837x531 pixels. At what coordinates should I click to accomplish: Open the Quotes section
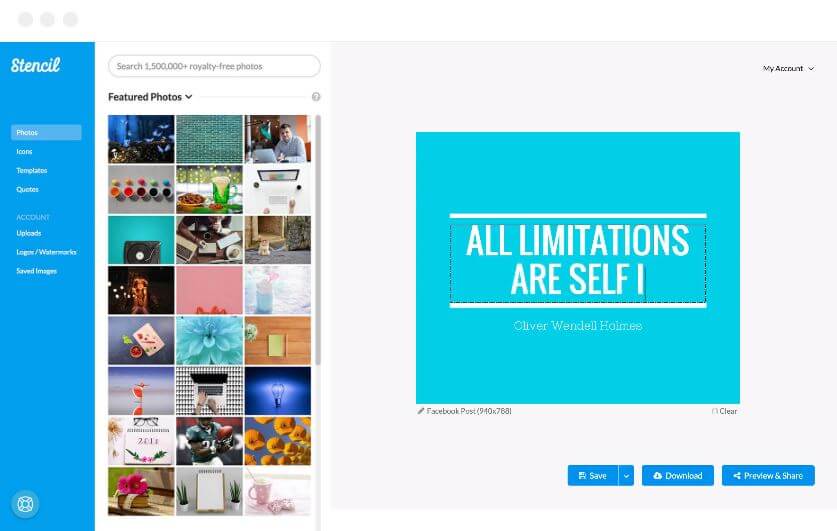(x=27, y=189)
